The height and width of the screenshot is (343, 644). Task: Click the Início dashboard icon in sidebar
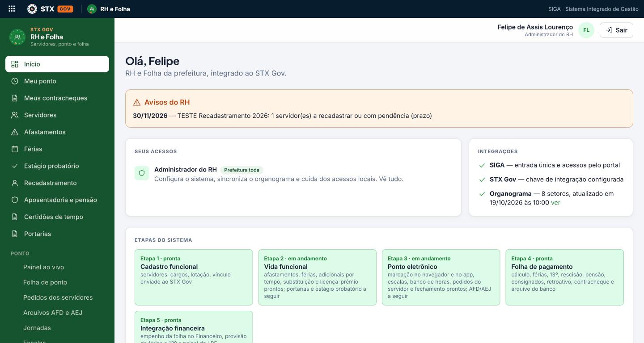(15, 64)
